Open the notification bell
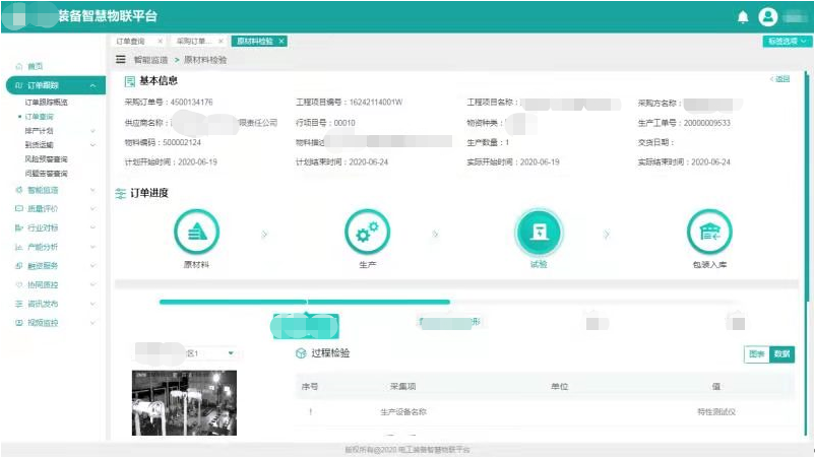 (742, 17)
